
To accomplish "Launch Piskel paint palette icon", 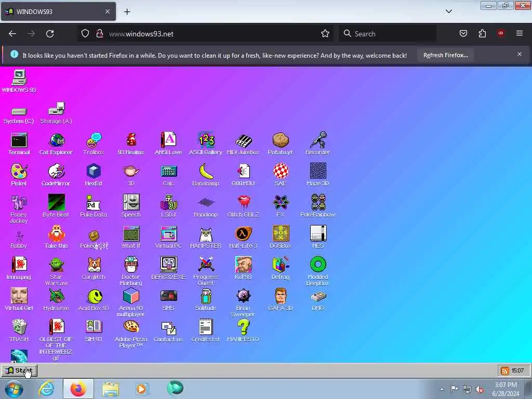I will coord(19,175).
